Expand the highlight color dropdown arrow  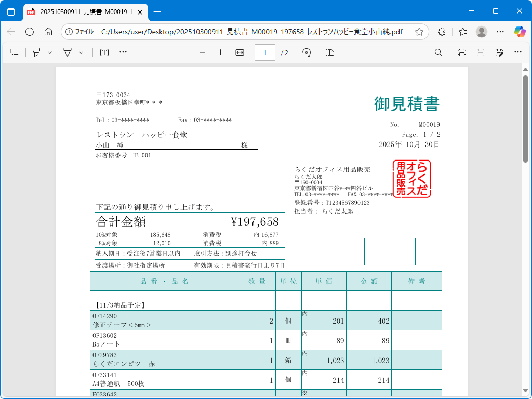pos(50,52)
